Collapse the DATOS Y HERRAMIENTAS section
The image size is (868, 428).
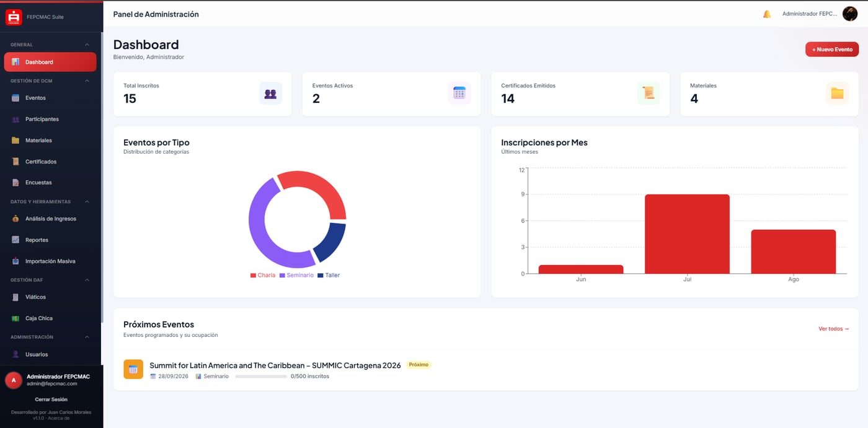click(87, 202)
